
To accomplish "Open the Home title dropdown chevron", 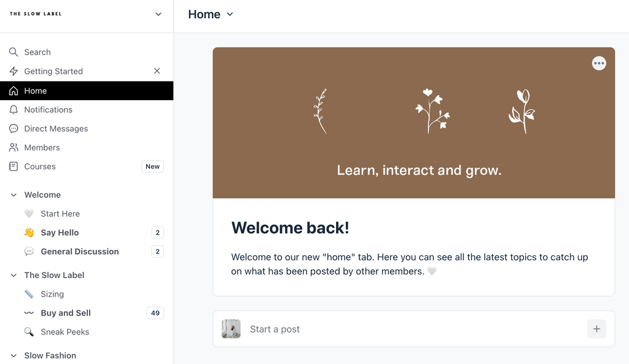I will (x=230, y=15).
